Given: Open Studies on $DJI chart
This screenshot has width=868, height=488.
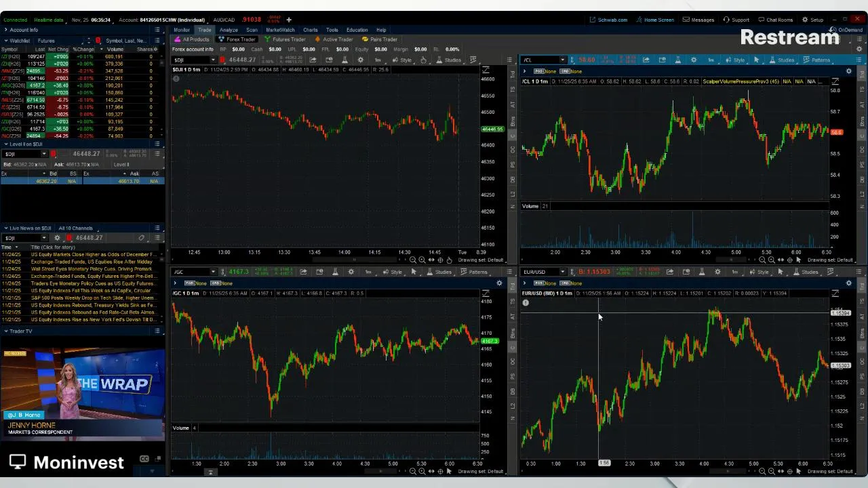Looking at the screenshot, I should [x=448, y=60].
